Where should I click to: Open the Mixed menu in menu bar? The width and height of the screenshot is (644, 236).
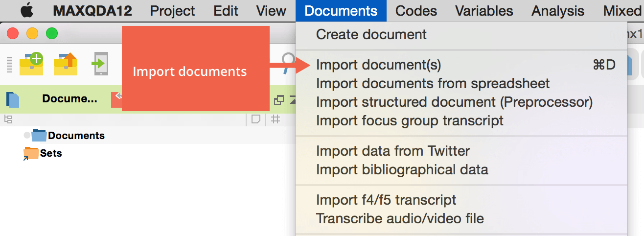622,11
